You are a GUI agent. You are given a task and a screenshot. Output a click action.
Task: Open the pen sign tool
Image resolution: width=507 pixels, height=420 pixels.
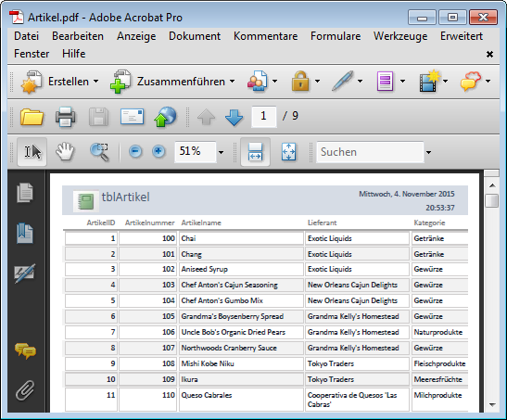coord(343,82)
